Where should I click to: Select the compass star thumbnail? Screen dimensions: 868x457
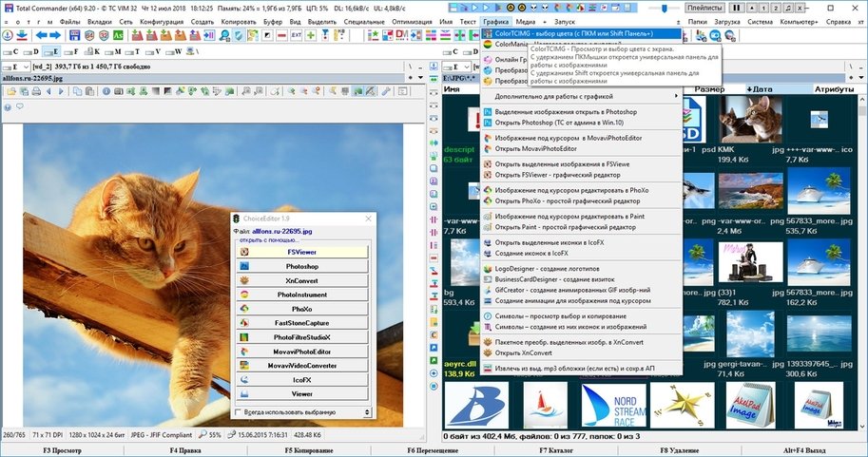click(682, 406)
